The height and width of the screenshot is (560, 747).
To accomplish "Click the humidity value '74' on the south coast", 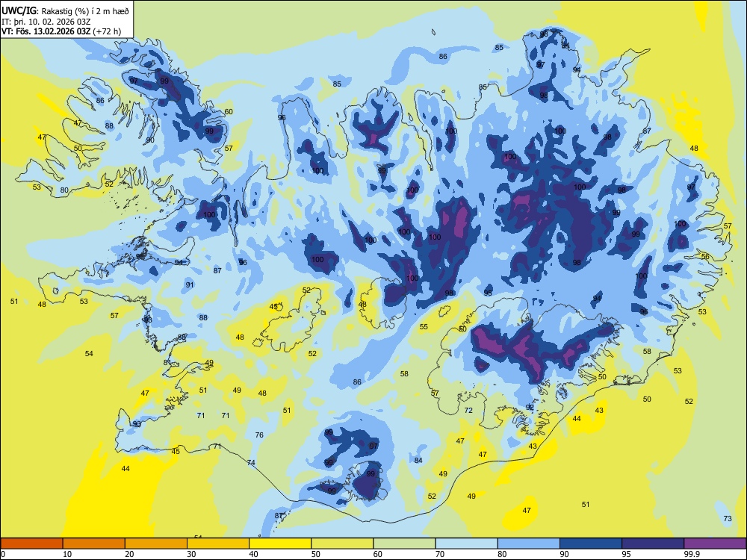I will tap(251, 463).
